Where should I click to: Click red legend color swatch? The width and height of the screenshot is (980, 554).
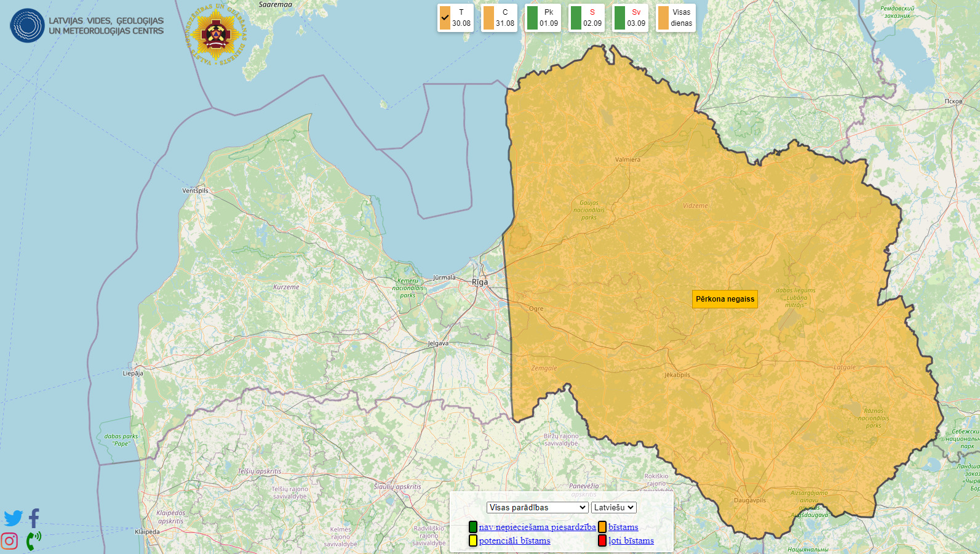602,540
